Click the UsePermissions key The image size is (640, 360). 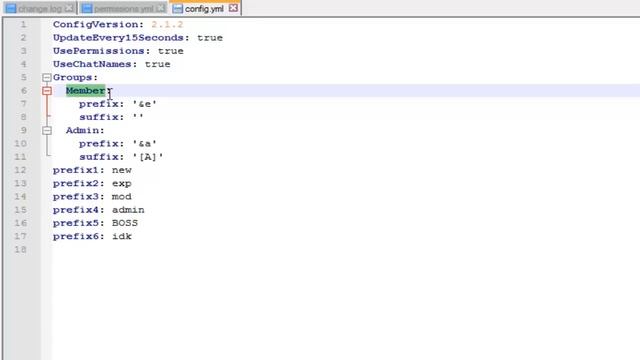pyautogui.click(x=99, y=51)
